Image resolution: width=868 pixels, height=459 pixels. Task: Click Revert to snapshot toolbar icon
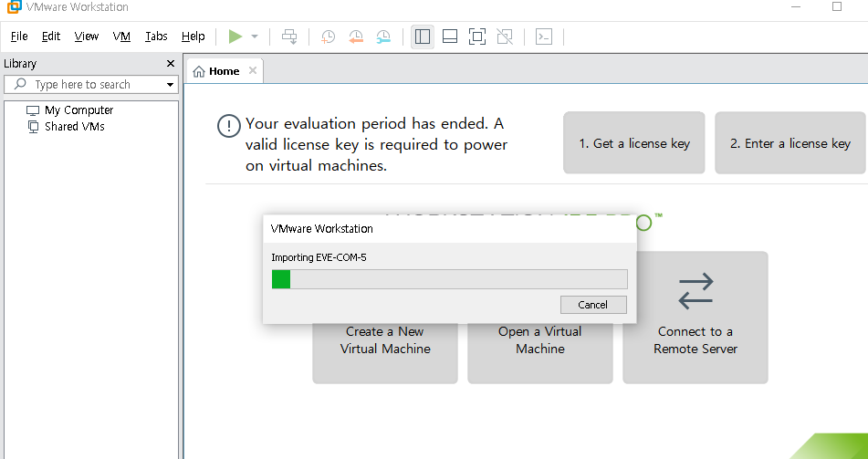(x=356, y=37)
